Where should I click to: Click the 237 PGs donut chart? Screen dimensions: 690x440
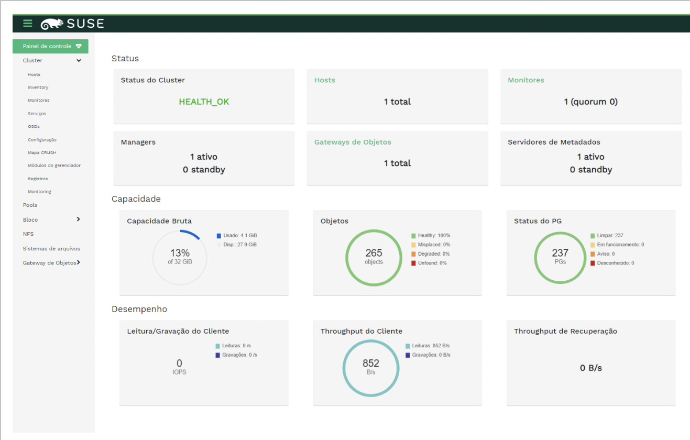(x=559, y=256)
